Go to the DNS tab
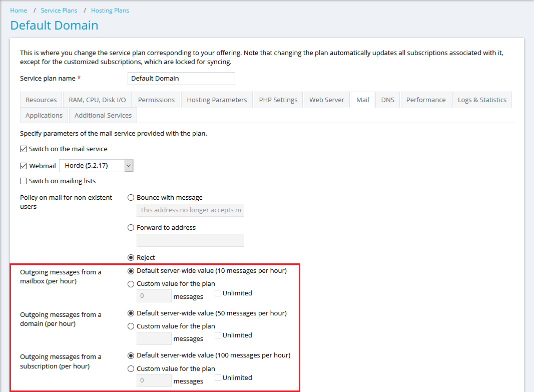Image resolution: width=534 pixels, height=392 pixels. click(x=387, y=100)
